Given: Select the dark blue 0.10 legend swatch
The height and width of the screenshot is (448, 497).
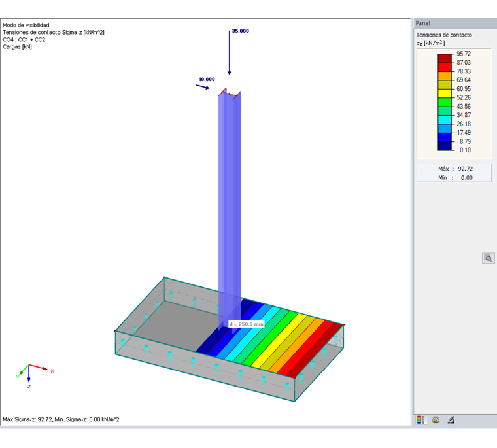Looking at the screenshot, I should pyautogui.click(x=445, y=146).
